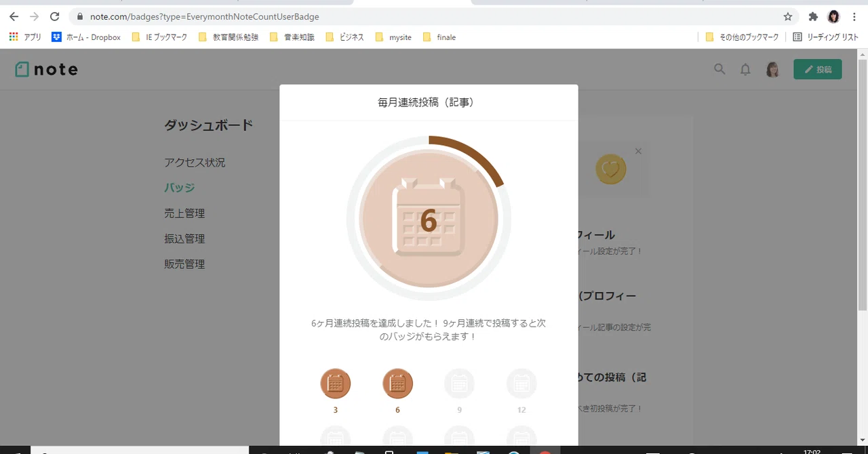Open the Chrome three-dot menu
This screenshot has height=454, width=868.
tap(854, 16)
